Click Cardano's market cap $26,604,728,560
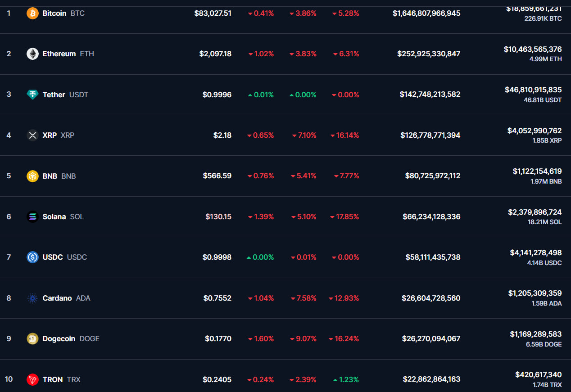The width and height of the screenshot is (571, 392). [x=431, y=298]
